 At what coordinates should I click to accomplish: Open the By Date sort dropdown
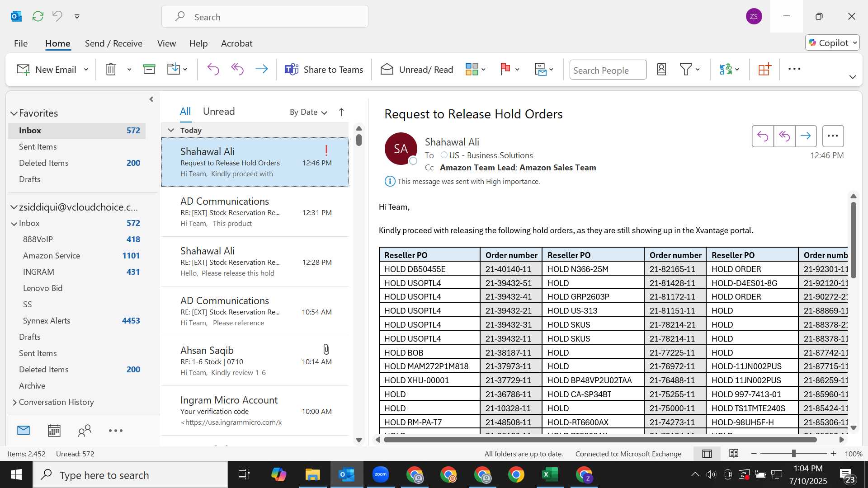[x=308, y=112]
